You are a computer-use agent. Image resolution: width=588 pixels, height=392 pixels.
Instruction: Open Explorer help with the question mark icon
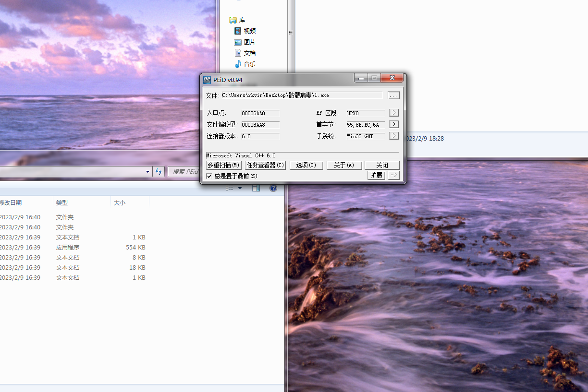click(273, 188)
